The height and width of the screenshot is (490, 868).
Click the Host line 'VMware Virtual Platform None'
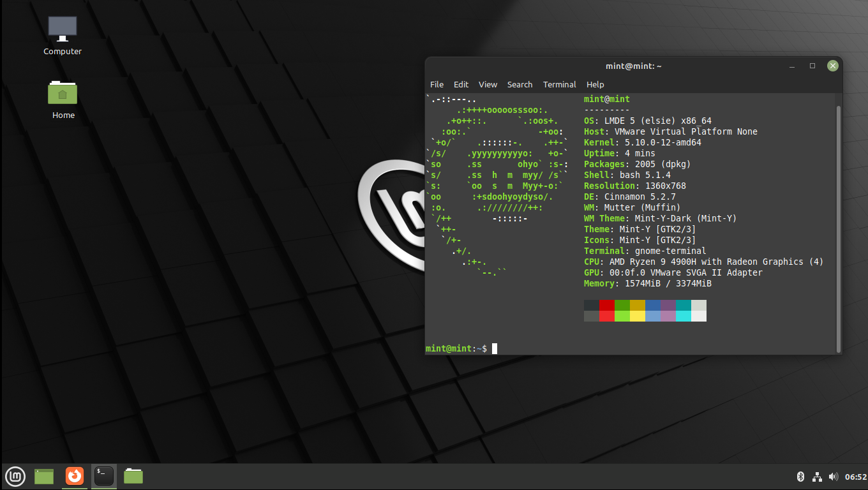[x=686, y=131]
